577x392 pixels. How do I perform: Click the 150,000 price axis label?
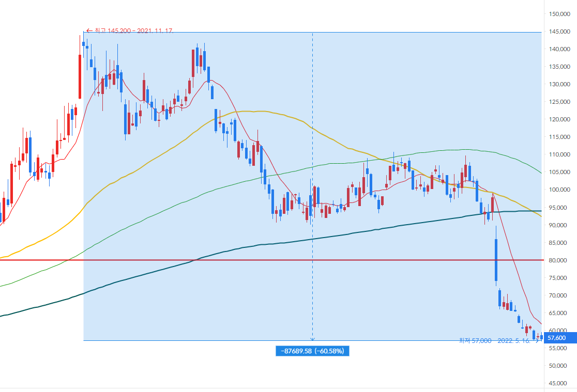click(559, 14)
